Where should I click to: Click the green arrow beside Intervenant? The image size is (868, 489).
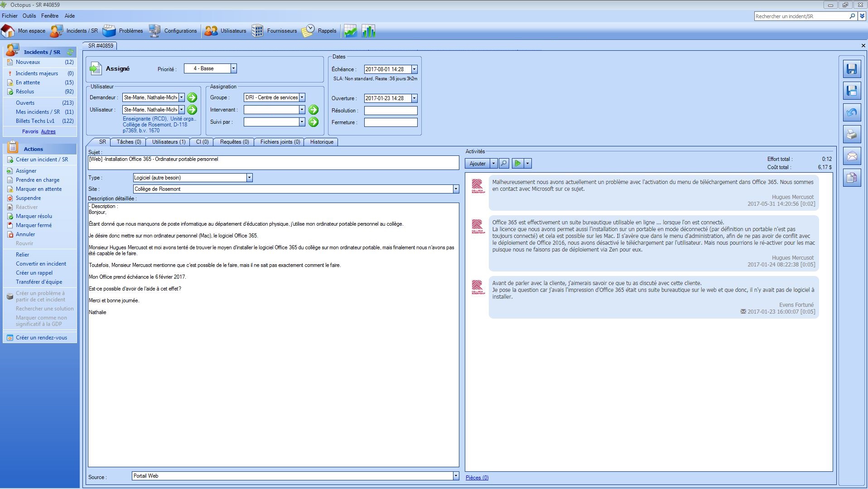(x=313, y=110)
